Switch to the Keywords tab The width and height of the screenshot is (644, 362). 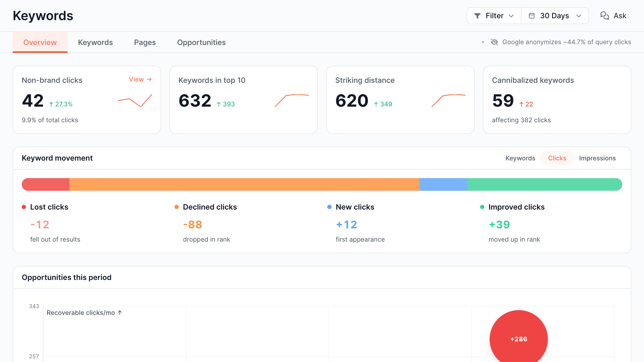tap(95, 42)
